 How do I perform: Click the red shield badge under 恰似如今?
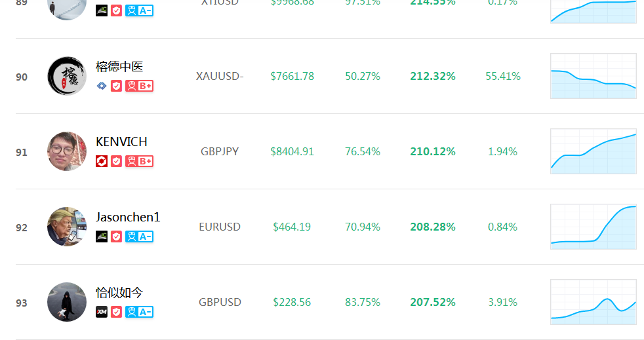point(116,312)
